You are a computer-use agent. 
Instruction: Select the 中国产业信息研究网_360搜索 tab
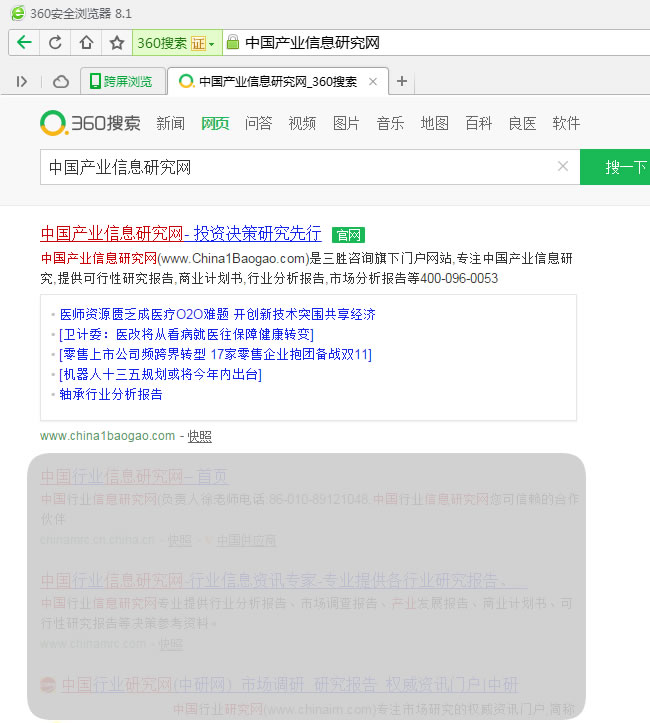(278, 82)
